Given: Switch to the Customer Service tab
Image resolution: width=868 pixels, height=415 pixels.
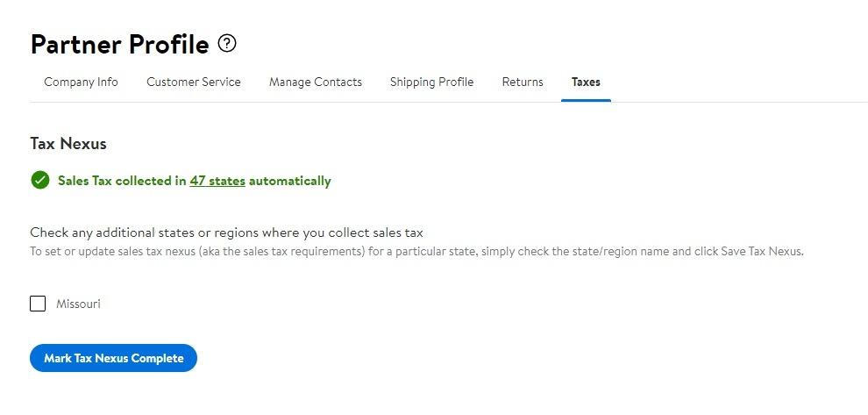Looking at the screenshot, I should coord(193,82).
